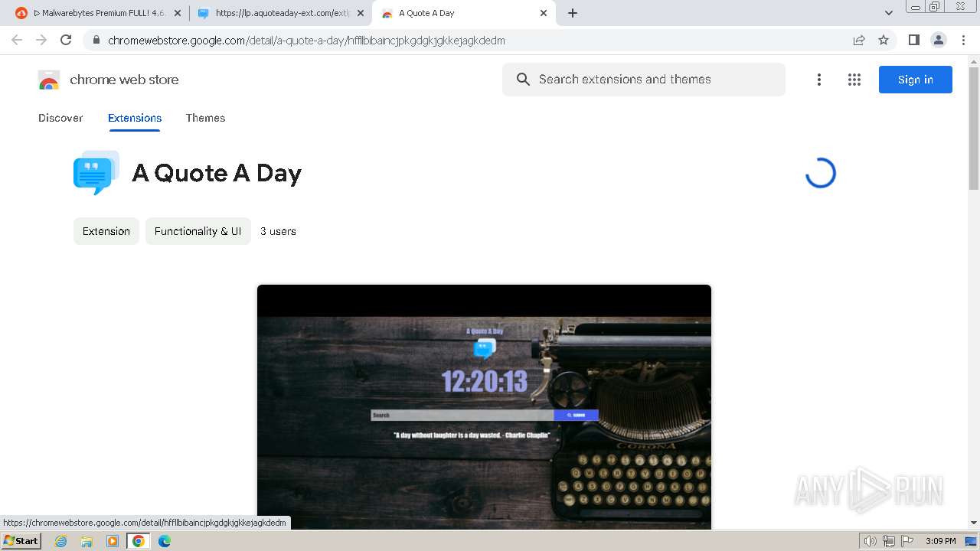Viewport: 980px width, 551px height.
Task: Open File Explorer from taskbar
Action: click(87, 541)
